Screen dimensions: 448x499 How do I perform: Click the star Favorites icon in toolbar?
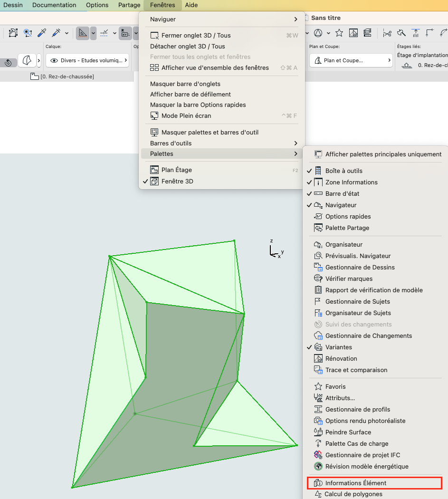coord(339,33)
